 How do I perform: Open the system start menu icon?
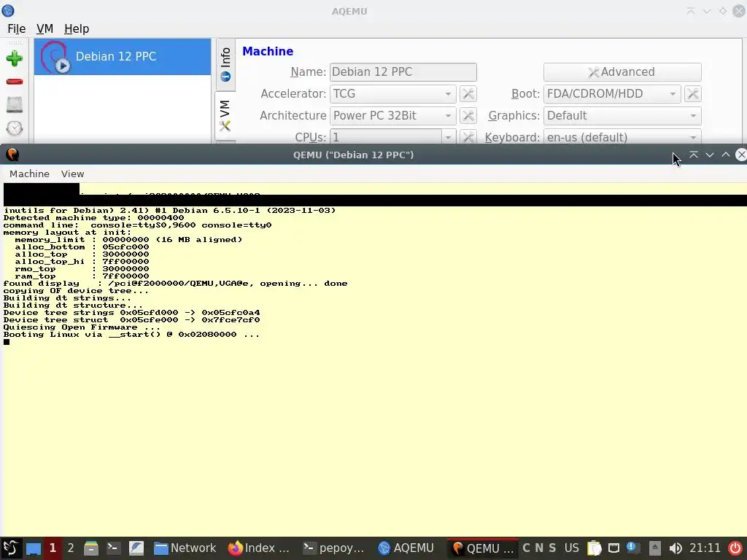click(10, 548)
